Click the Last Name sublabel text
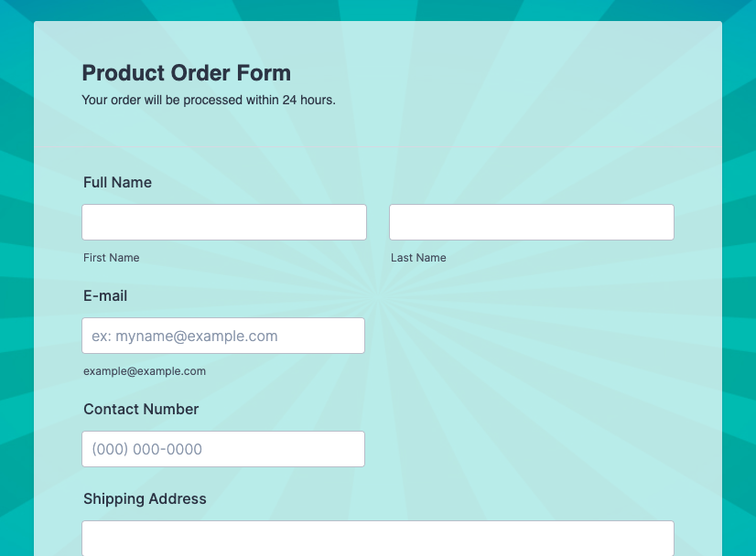This screenshot has width=756, height=556. (x=418, y=258)
